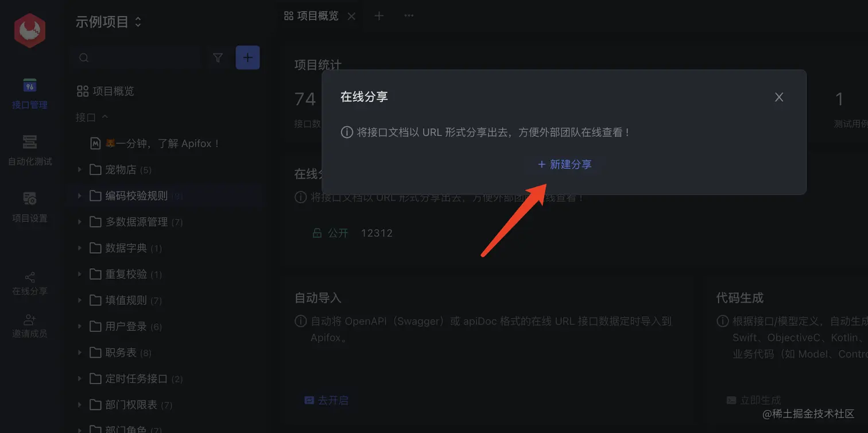Open the 一分钟，了解 Apifox document

point(156,144)
